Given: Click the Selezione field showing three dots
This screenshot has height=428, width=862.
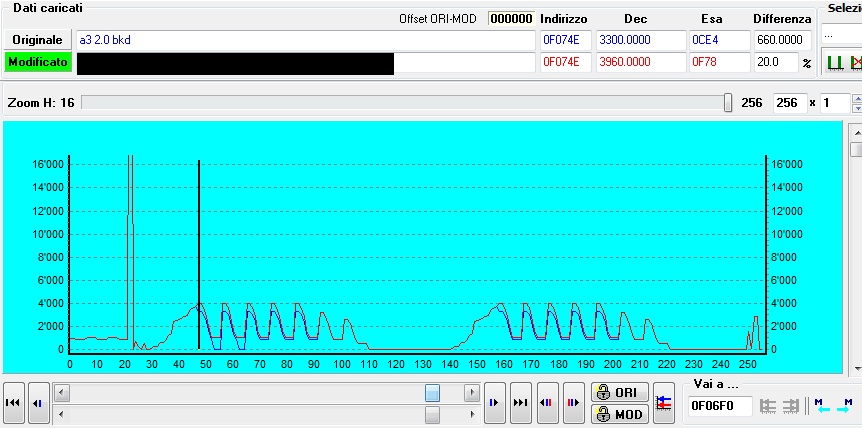Looking at the screenshot, I should [x=842, y=36].
